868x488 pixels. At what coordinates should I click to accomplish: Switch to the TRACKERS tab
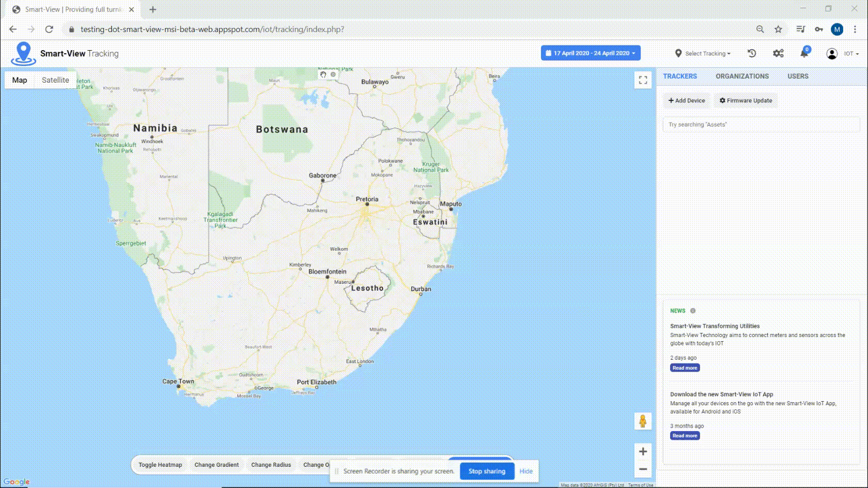click(x=680, y=76)
